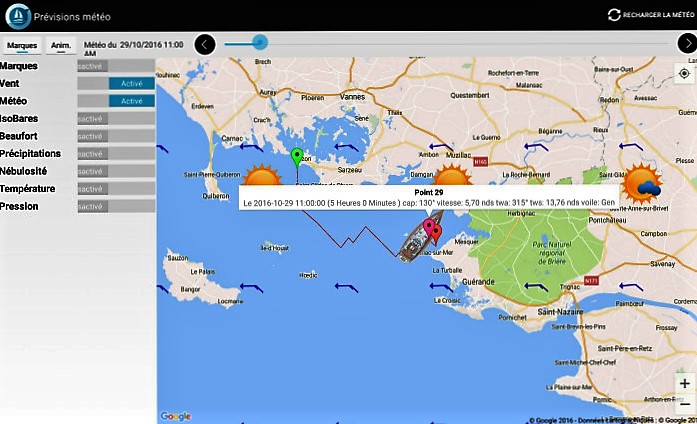Click the La Turballe town label
The image size is (697, 424).
(447, 270)
